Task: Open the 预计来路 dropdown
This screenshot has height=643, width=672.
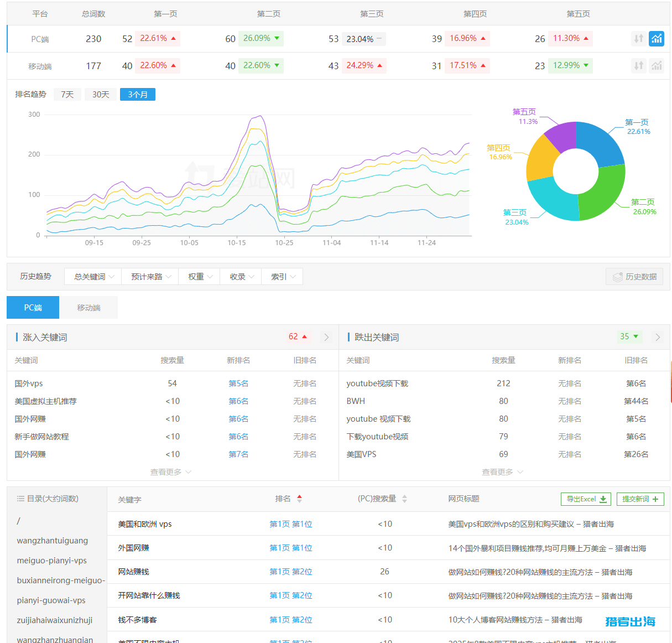Action: point(150,277)
